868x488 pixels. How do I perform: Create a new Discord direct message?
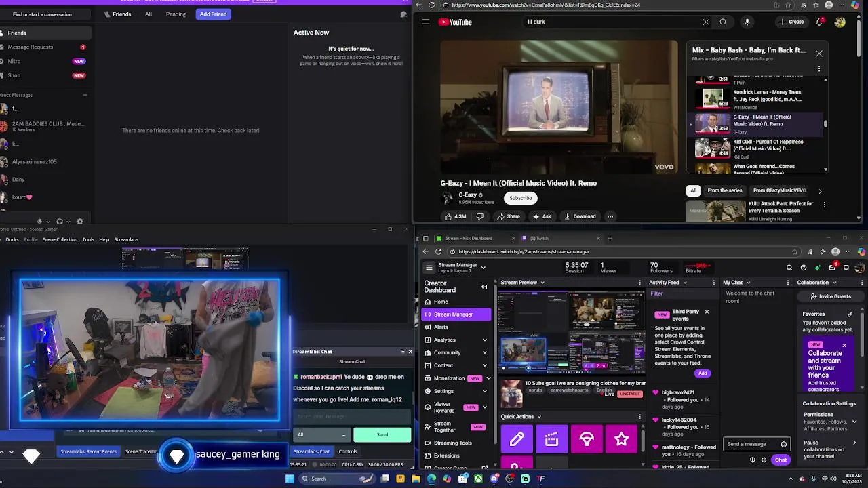pos(85,95)
